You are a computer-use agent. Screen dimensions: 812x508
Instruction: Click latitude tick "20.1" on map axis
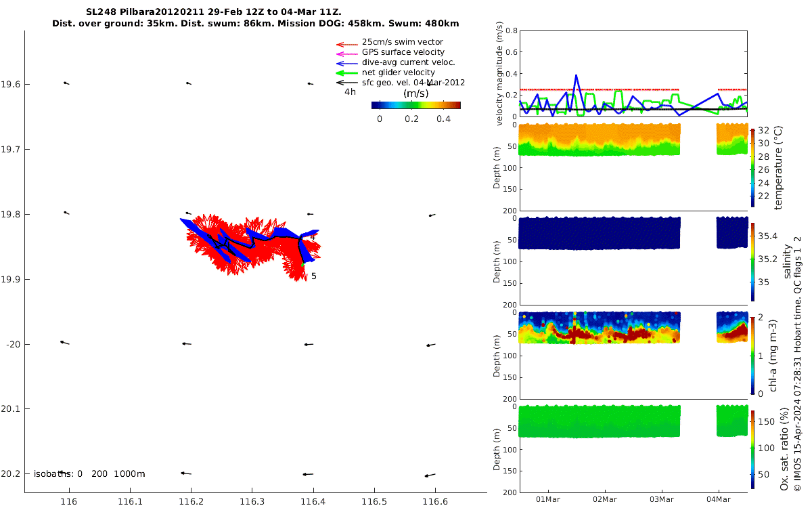point(11,409)
